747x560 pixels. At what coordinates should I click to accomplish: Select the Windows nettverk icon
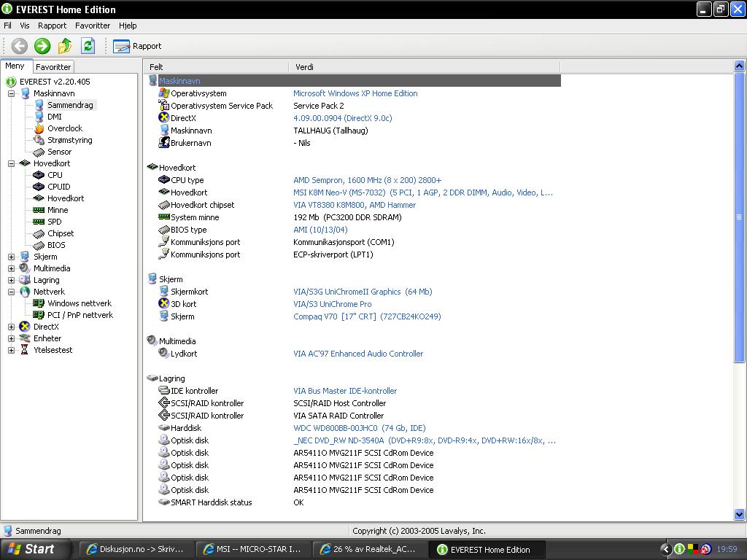[x=39, y=303]
